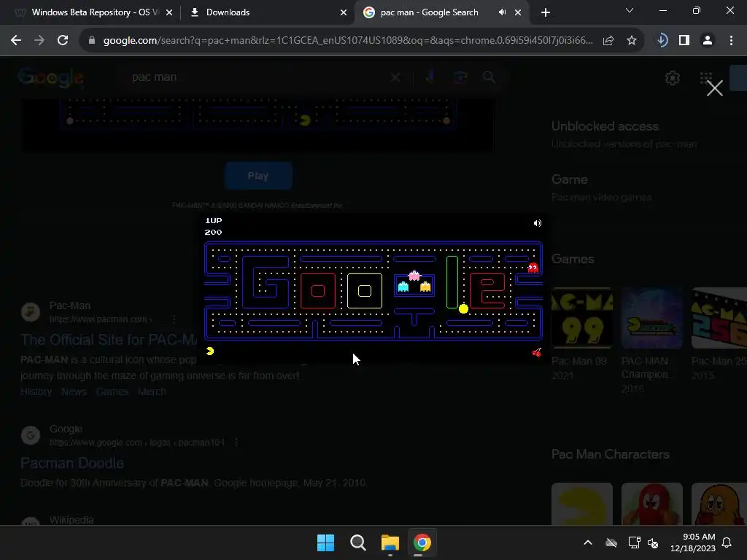Open volume muted tray icon
This screenshot has height=560, width=747.
point(653,542)
